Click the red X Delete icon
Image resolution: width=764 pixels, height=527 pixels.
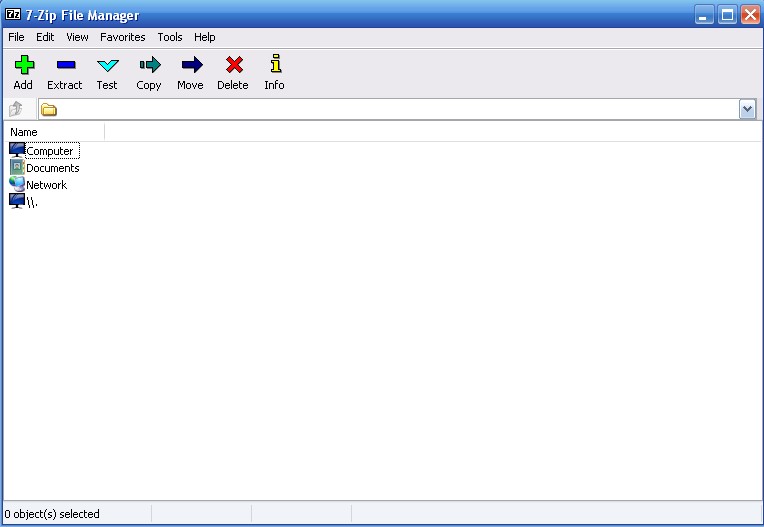coord(233,66)
